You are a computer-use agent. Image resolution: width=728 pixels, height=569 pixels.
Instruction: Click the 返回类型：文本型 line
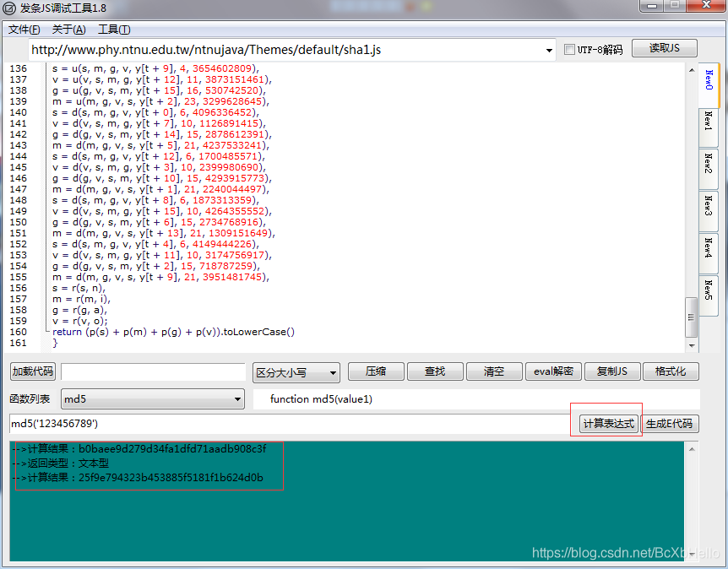tap(62, 463)
